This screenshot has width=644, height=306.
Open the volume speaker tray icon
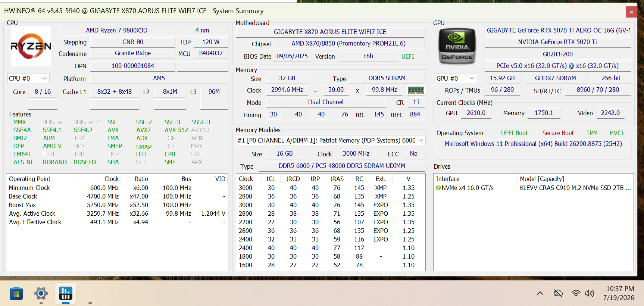pos(590,293)
